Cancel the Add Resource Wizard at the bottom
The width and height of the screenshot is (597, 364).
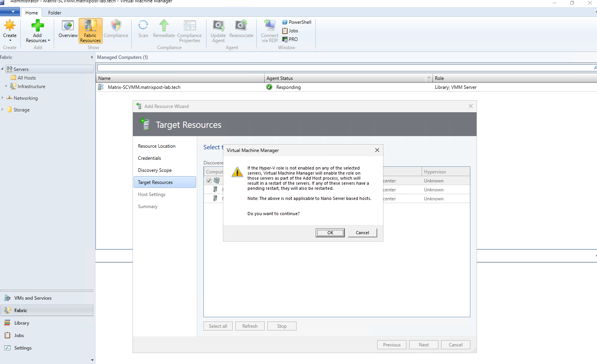456,345
